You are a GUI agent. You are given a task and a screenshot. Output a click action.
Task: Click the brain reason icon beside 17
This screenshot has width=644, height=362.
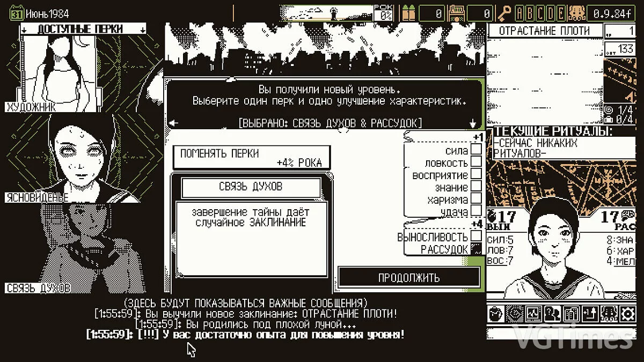[628, 216]
